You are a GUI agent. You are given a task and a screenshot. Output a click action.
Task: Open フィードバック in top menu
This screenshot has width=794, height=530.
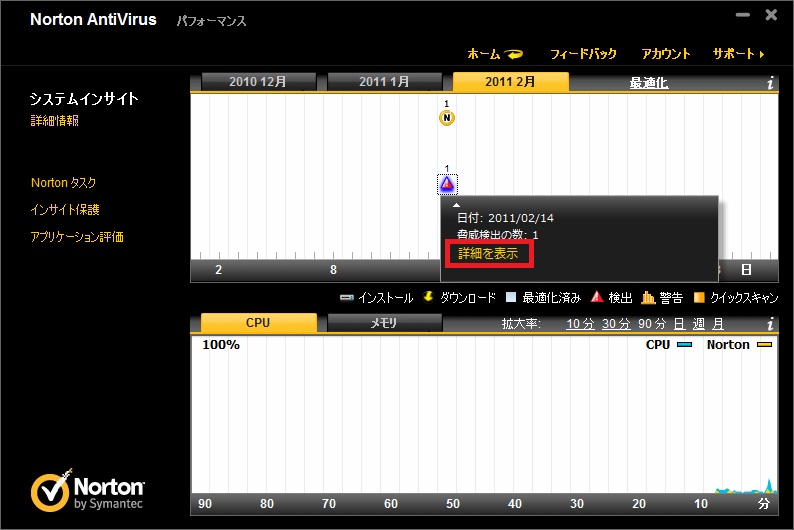click(x=583, y=54)
